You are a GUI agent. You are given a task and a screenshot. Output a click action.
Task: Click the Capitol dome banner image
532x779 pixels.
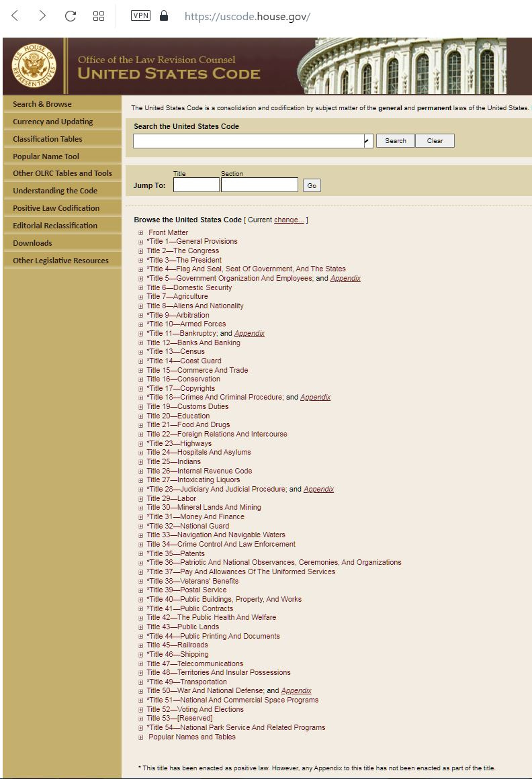pos(402,66)
